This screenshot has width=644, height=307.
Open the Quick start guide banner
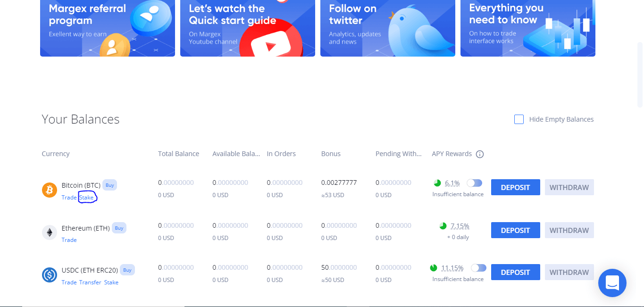pos(248,28)
